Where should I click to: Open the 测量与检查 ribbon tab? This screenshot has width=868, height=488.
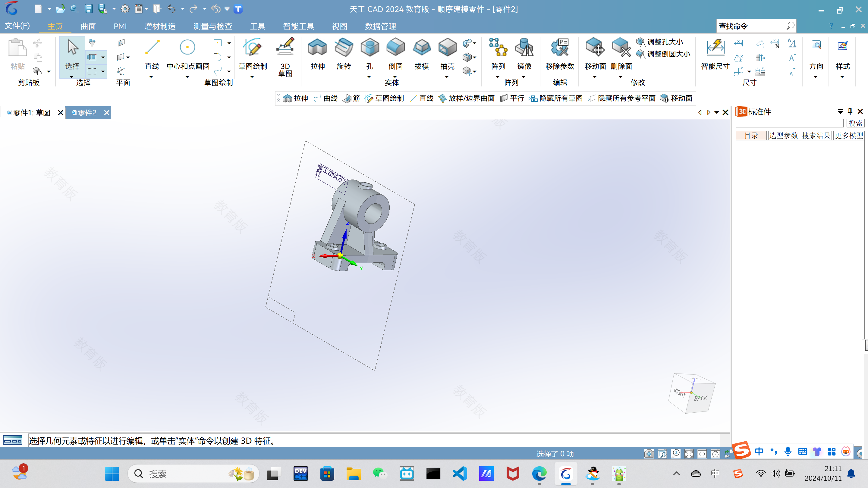pos(212,26)
